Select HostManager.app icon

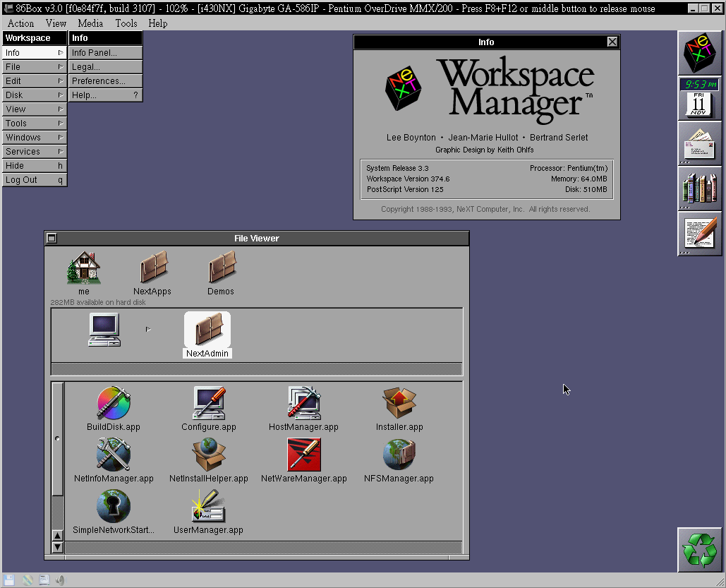point(303,402)
